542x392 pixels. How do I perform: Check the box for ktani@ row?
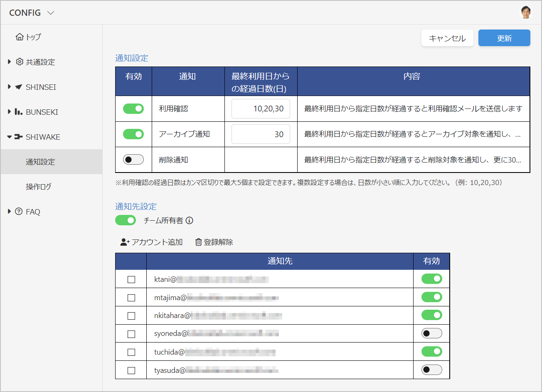pos(131,279)
